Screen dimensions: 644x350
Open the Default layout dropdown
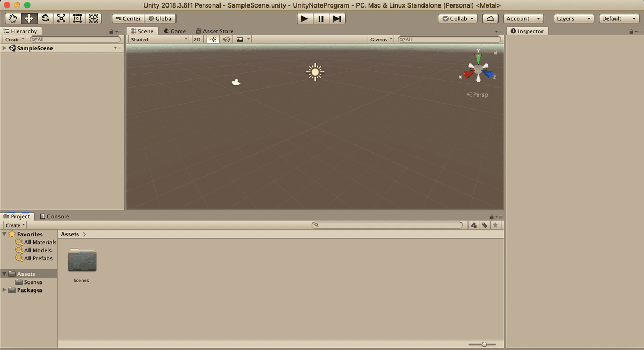pyautogui.click(x=618, y=18)
